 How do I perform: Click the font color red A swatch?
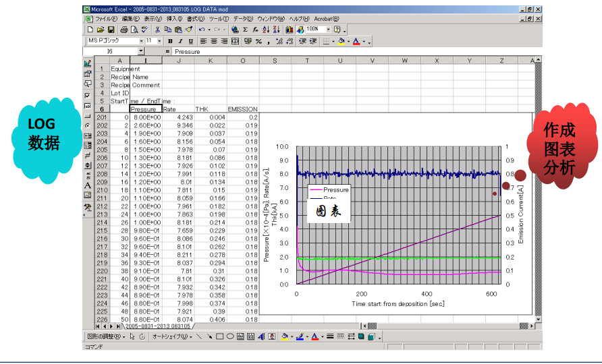(356, 41)
